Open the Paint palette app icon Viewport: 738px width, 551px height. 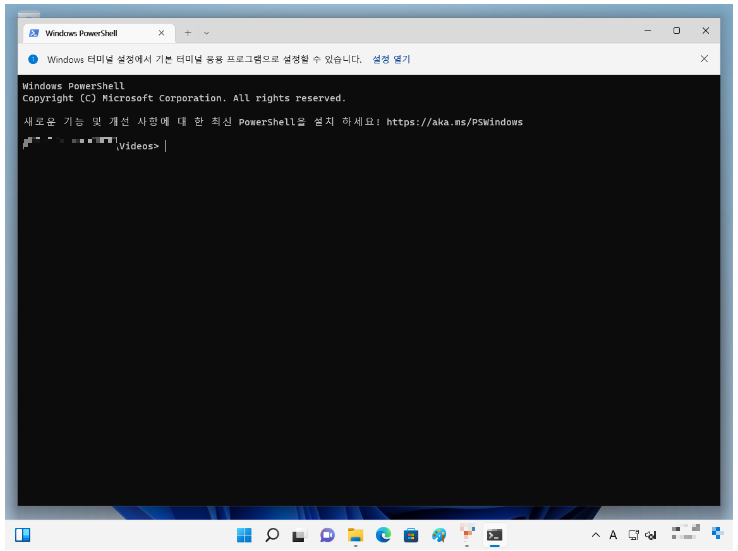(439, 535)
